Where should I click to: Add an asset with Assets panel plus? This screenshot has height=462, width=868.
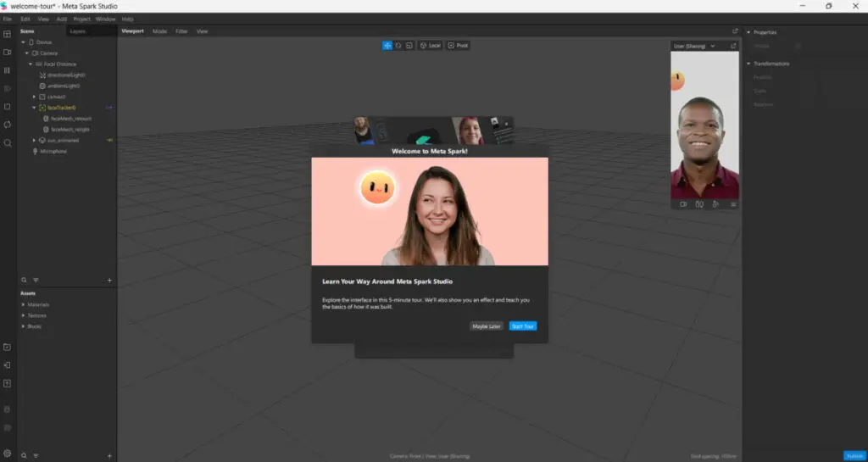click(109, 456)
